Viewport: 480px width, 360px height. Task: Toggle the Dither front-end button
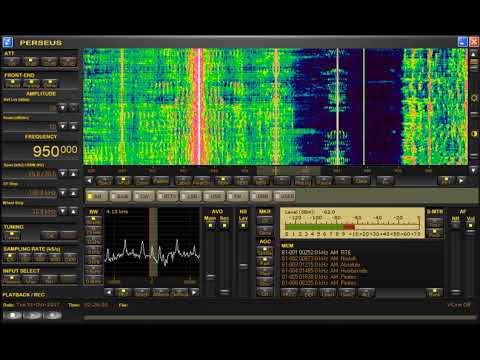coord(50,84)
